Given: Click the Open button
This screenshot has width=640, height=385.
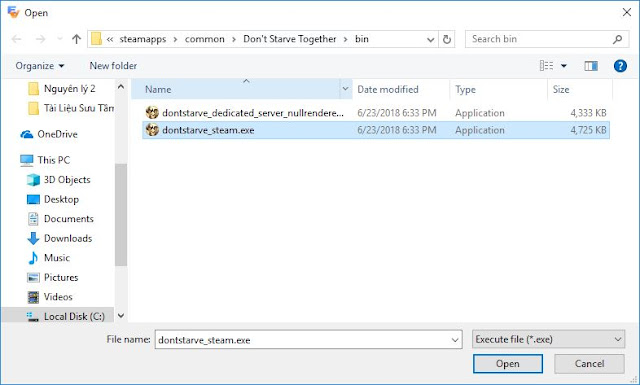Looking at the screenshot, I should [508, 364].
